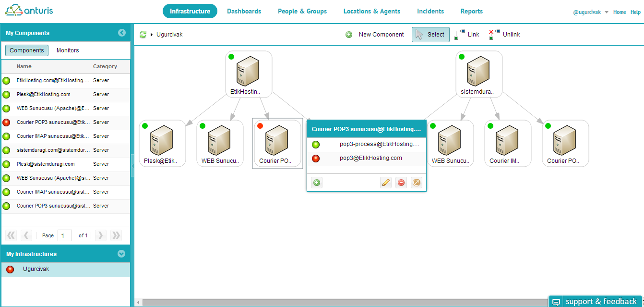Go to first page of components
Viewport: 644px width, 307px height.
[x=11, y=235]
